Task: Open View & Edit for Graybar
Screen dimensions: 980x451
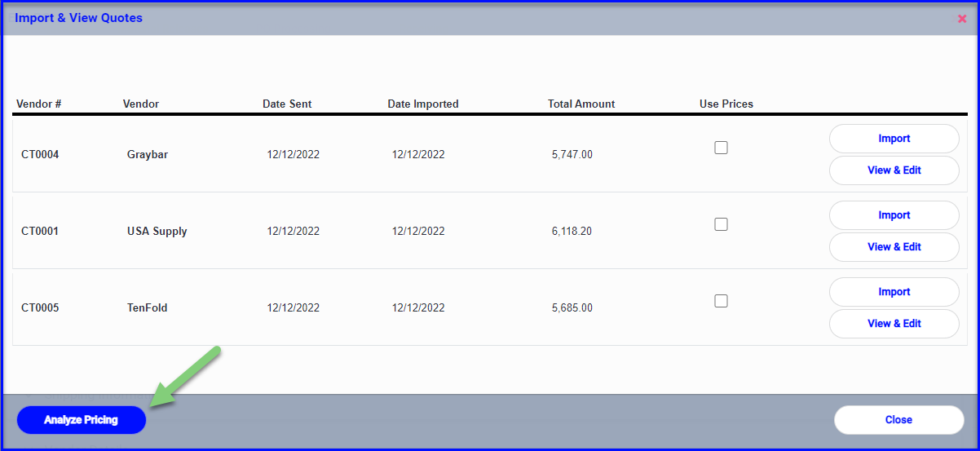Action: 894,170
